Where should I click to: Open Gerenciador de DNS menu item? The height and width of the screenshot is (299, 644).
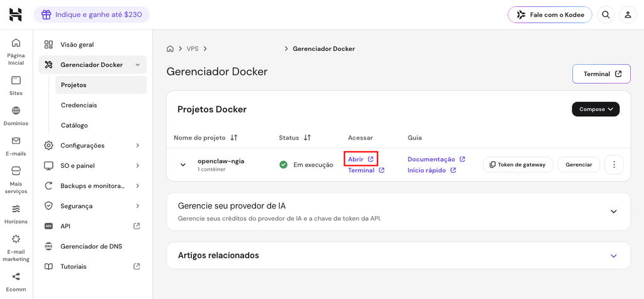(x=92, y=246)
